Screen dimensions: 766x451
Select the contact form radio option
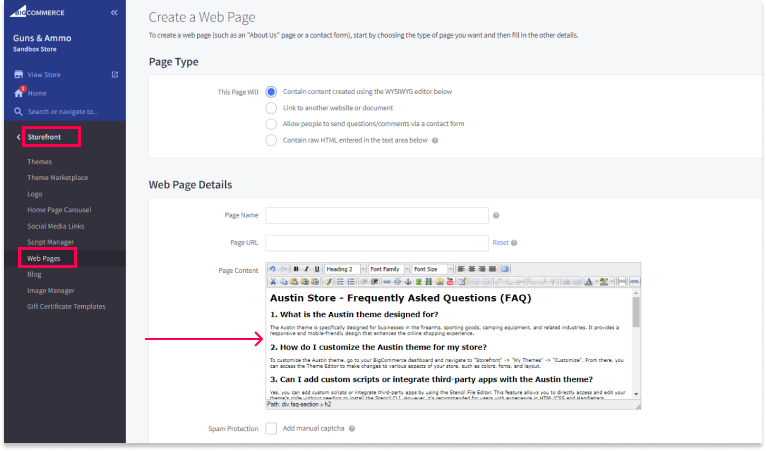pyautogui.click(x=271, y=124)
